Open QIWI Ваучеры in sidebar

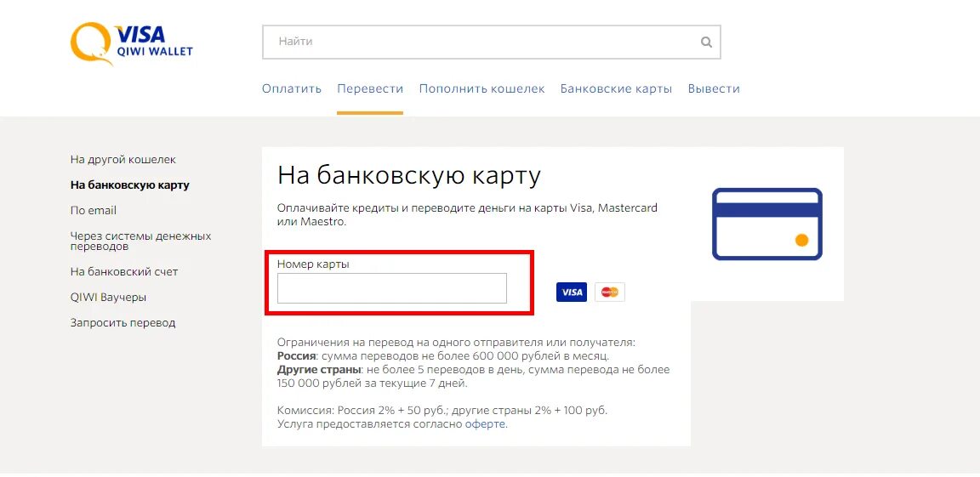108,298
